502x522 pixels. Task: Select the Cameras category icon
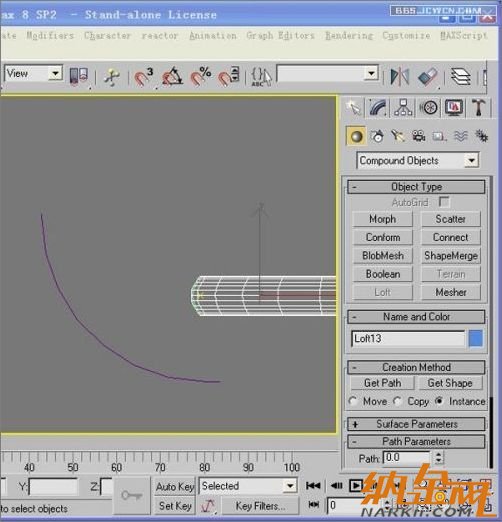(418, 136)
